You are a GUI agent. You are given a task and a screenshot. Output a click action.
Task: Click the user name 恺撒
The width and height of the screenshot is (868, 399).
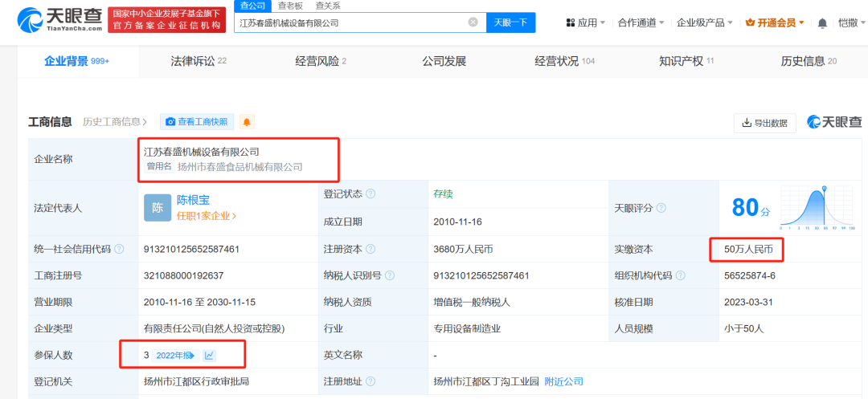tap(848, 22)
